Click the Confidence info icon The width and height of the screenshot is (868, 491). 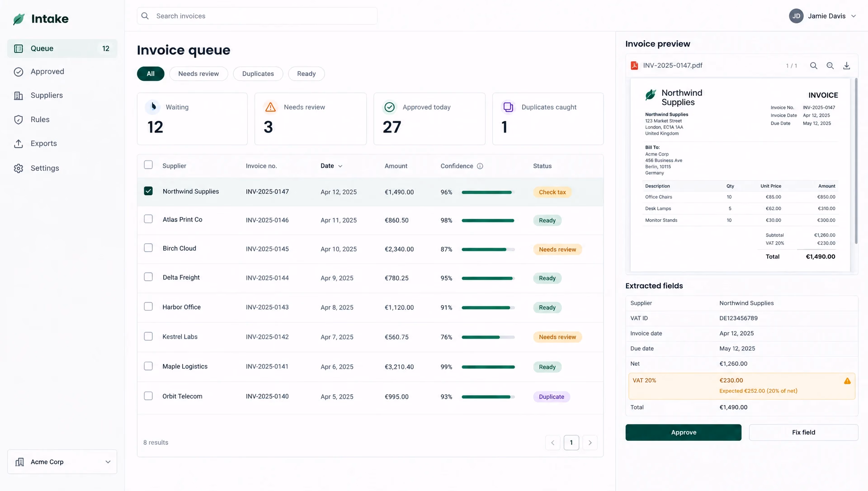pyautogui.click(x=480, y=166)
